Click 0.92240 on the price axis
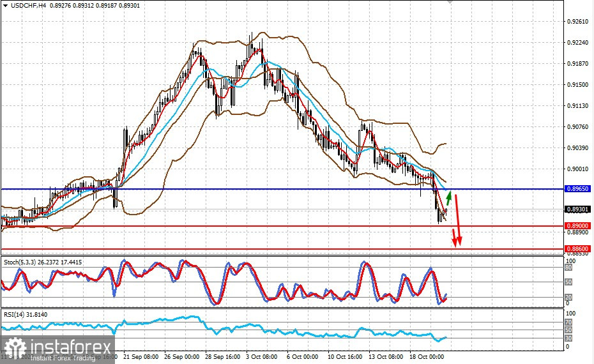The height and width of the screenshot is (364, 594). pos(577,43)
